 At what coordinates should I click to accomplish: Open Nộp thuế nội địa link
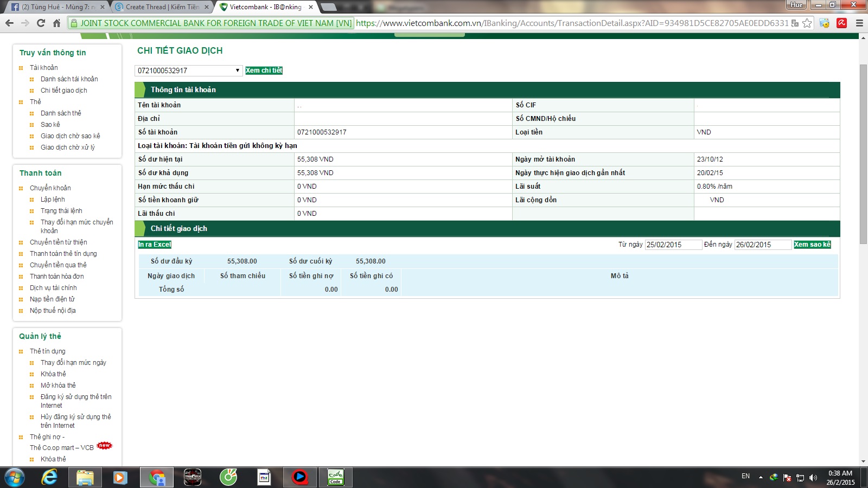[x=53, y=311]
